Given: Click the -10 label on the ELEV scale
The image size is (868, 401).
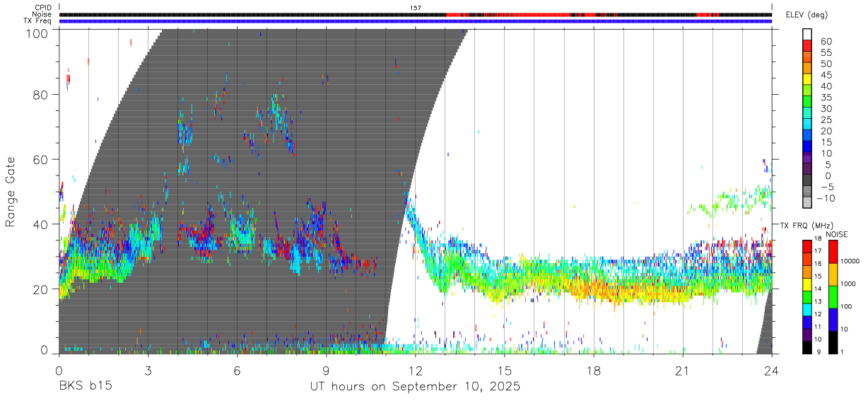Looking at the screenshot, I should (x=825, y=198).
